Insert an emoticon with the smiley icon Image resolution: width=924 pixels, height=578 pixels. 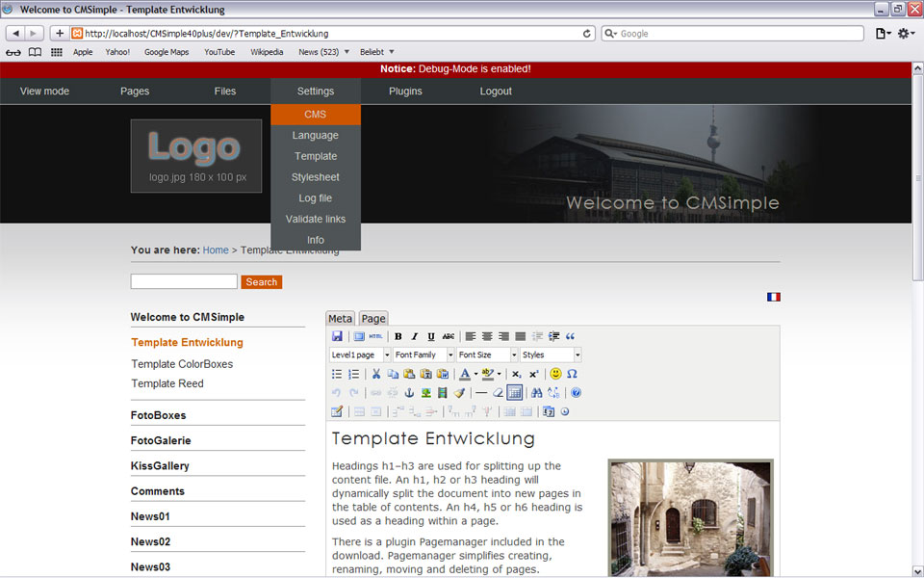pos(555,374)
